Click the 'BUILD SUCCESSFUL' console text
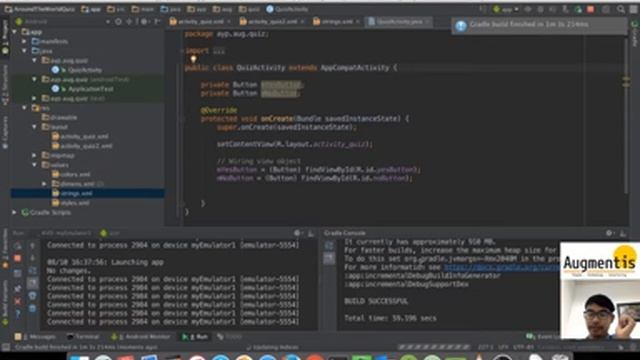640x360 pixels. pos(376,301)
